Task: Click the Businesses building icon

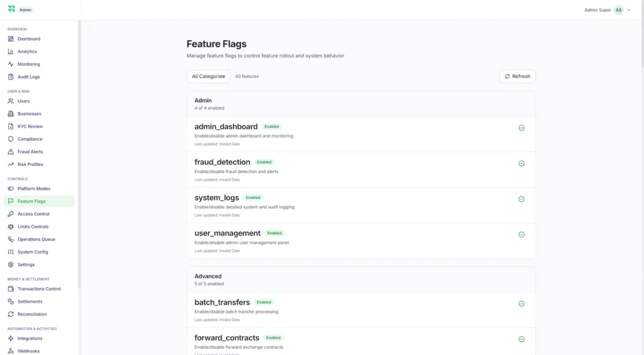Action: [11, 113]
